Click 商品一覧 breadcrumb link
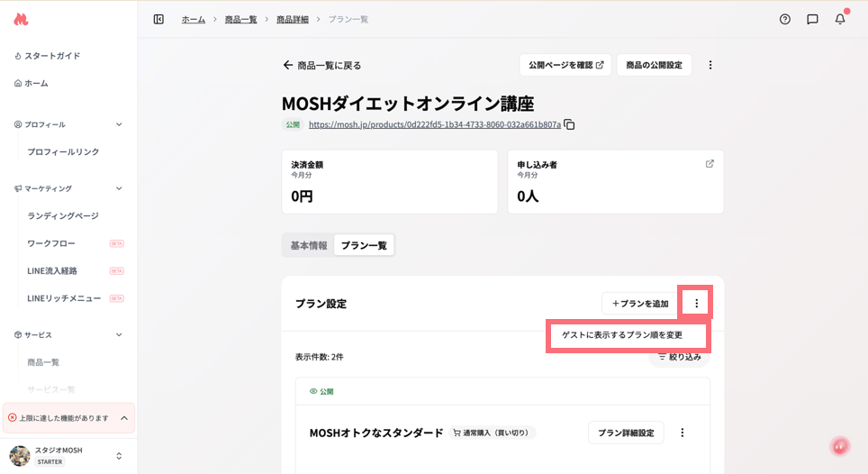 pos(240,20)
